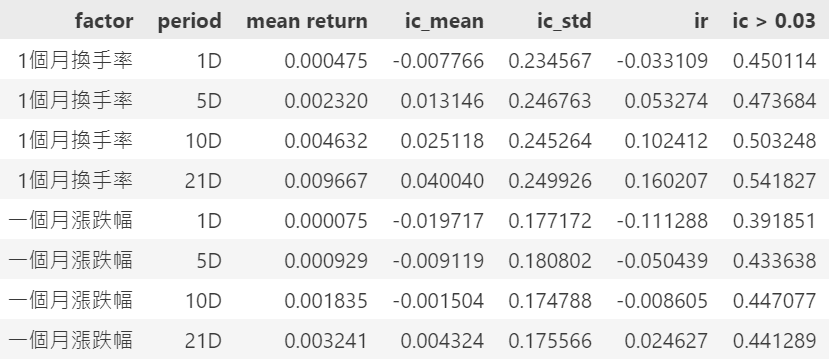Click the ir value -0.111288
Viewport: 831px width, 361px height.
(662, 221)
